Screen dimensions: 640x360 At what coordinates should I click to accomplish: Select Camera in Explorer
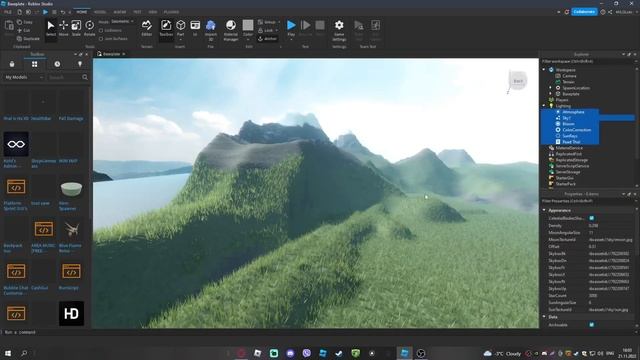[x=569, y=76]
